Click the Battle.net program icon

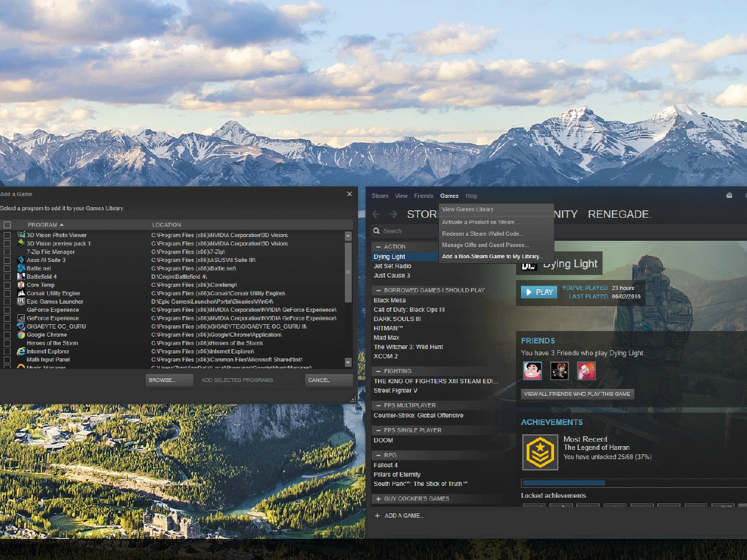pyautogui.click(x=21, y=268)
